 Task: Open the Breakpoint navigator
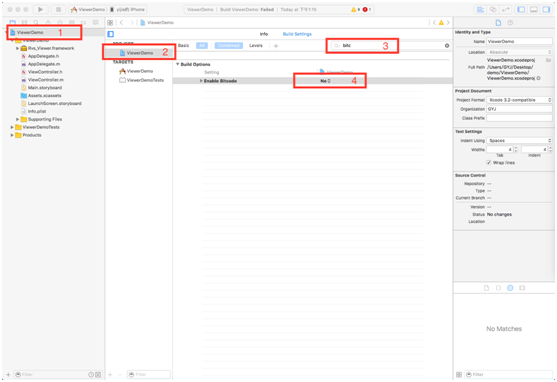pos(83,22)
